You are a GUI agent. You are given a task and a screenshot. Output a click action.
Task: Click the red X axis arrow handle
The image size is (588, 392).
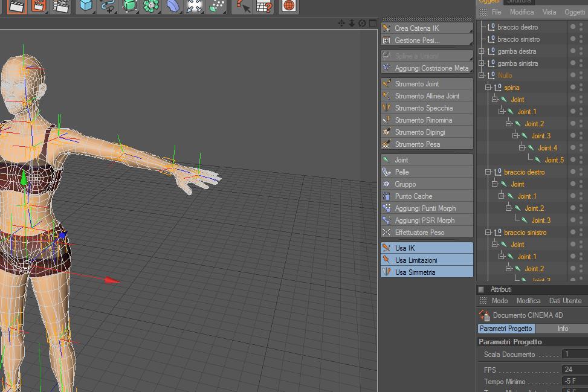point(111,280)
